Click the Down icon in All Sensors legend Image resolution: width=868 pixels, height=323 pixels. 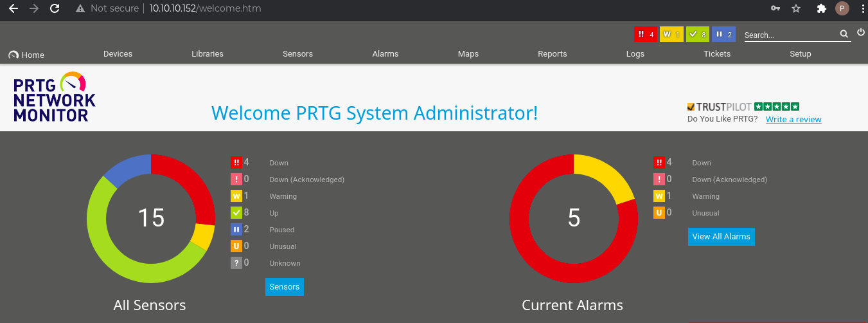point(236,163)
